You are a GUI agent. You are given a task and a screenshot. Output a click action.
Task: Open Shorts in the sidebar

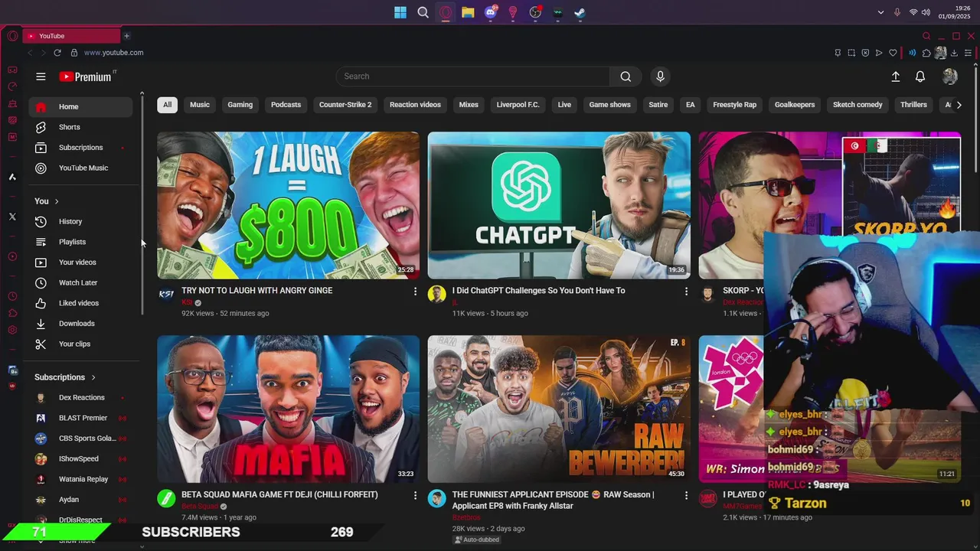click(80, 127)
